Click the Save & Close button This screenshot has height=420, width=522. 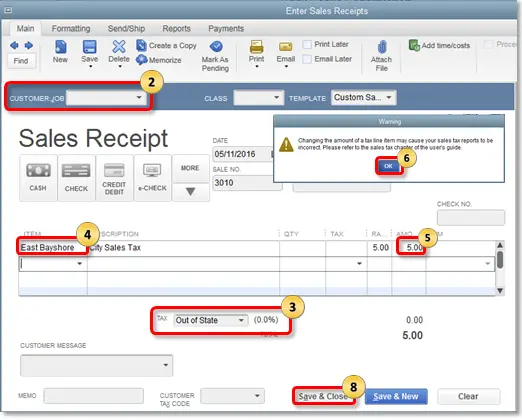323,396
